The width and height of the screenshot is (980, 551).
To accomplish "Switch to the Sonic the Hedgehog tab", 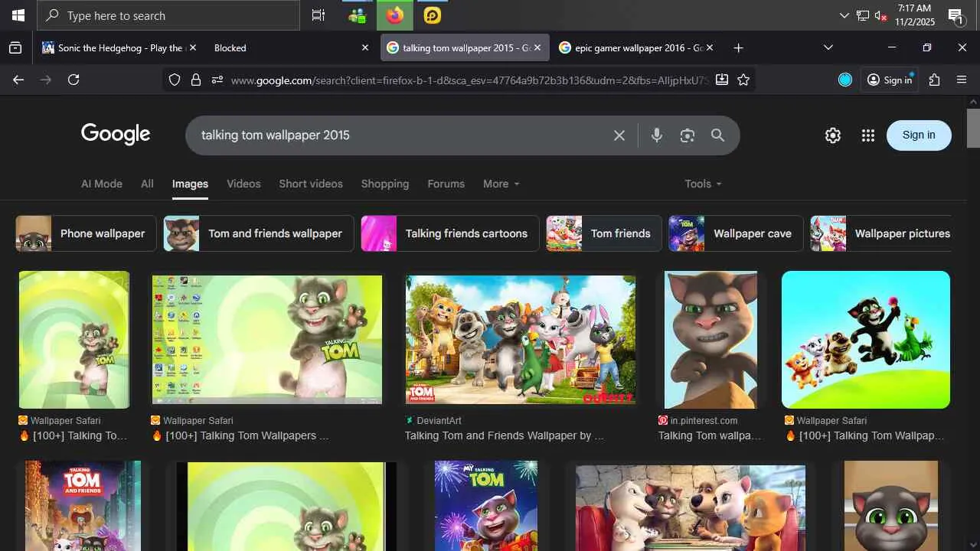I will pyautogui.click(x=119, y=47).
